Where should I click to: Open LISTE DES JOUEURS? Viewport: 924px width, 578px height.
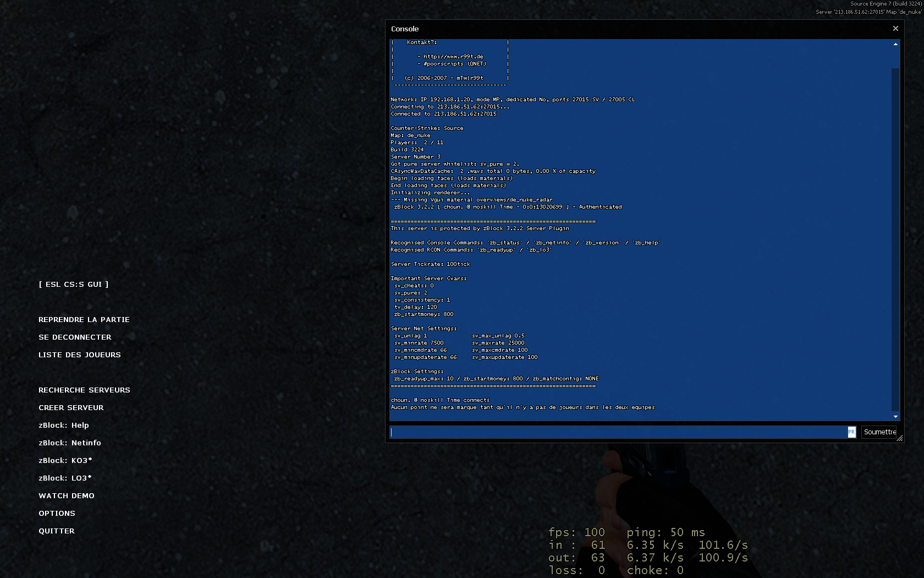pos(80,355)
